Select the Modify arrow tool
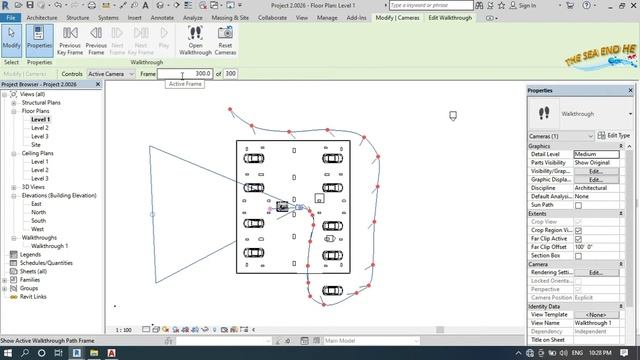This screenshot has height=360, width=640. point(11,40)
